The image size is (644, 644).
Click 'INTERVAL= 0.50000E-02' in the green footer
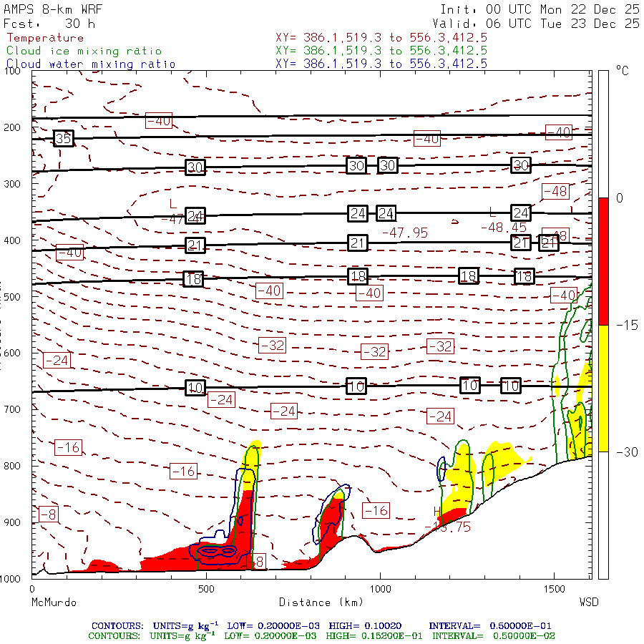point(493,636)
